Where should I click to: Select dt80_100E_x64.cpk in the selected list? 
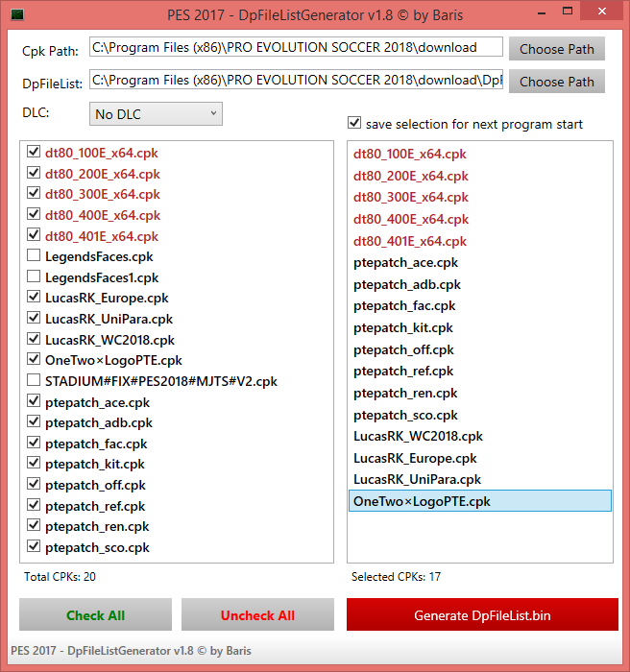pos(480,154)
